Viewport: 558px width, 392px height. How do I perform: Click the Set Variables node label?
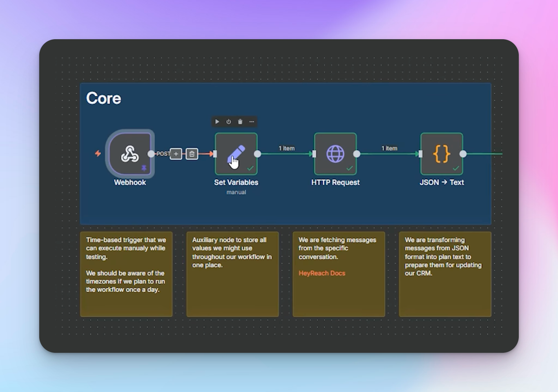pos(236,183)
